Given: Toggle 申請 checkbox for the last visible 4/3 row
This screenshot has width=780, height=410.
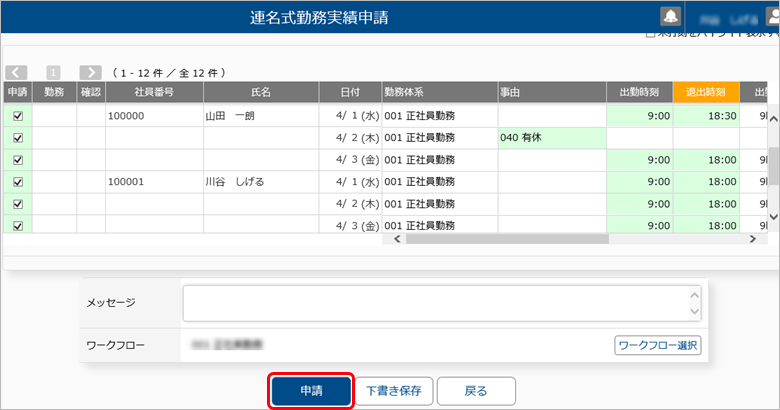Looking at the screenshot, I should (18, 226).
